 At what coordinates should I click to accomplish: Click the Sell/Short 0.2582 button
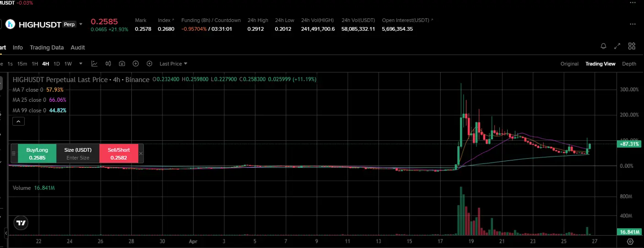pos(119,154)
